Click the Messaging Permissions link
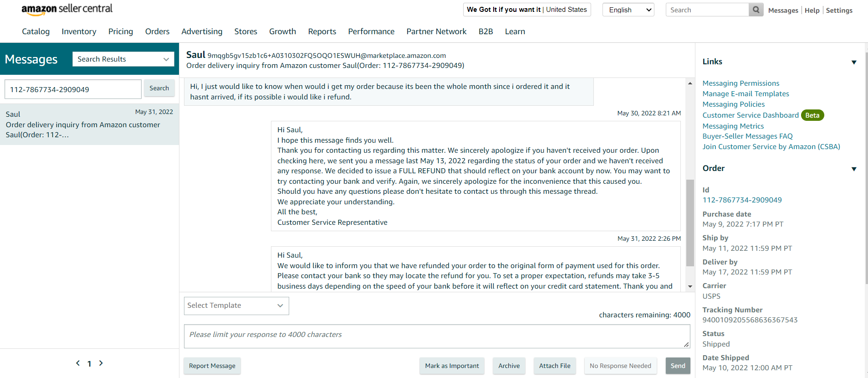 click(x=741, y=83)
